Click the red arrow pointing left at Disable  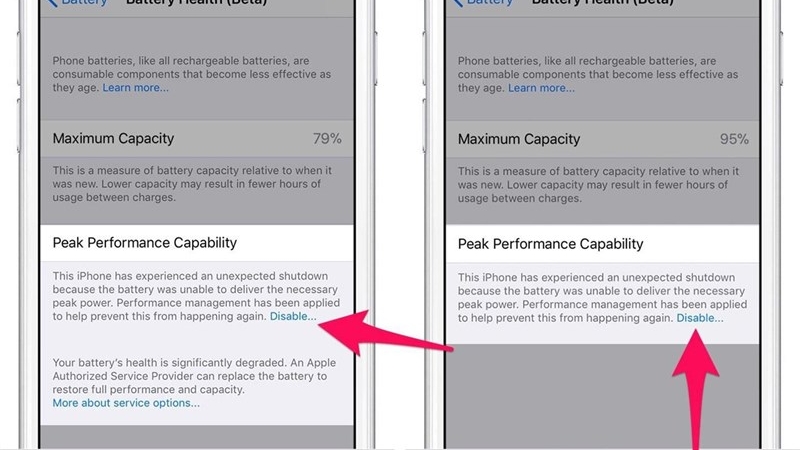coord(385,334)
